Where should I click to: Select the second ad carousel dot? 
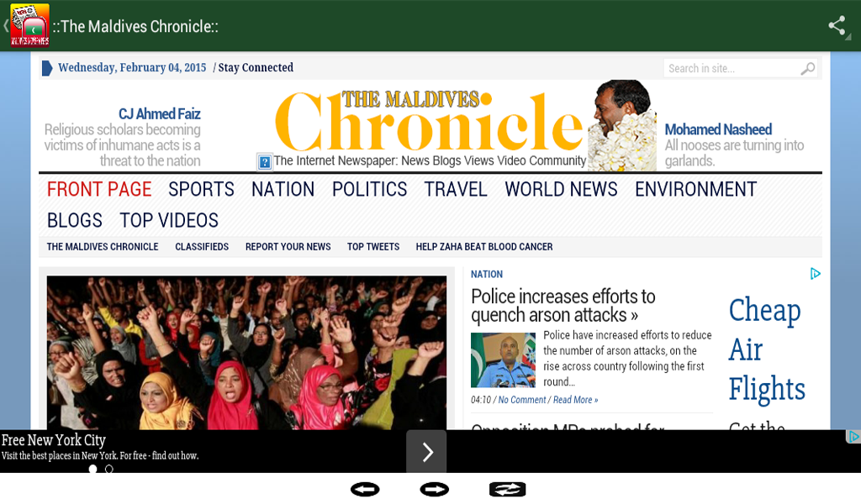click(109, 469)
